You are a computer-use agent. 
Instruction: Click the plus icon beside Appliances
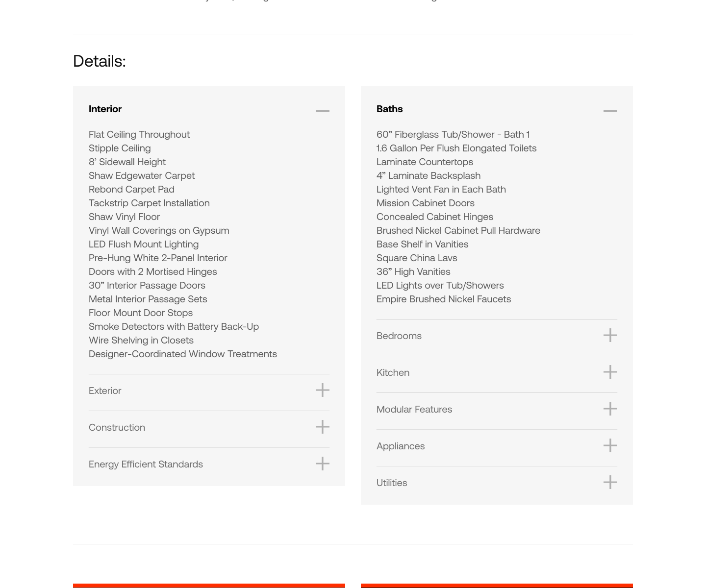tap(610, 445)
